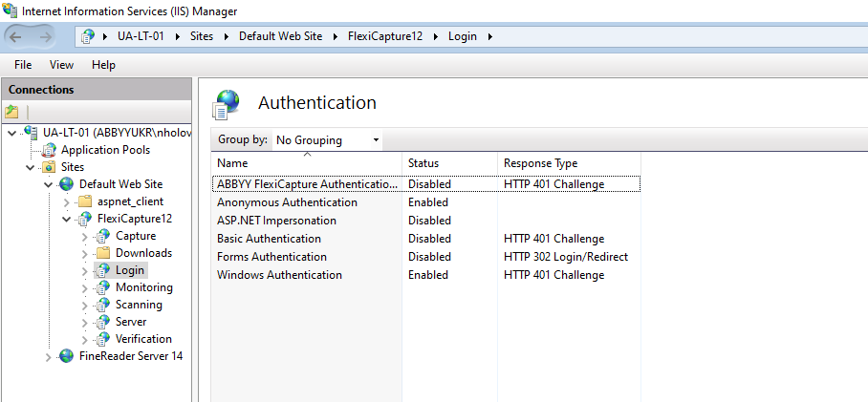Select the ABBYY FlexiCapture Authentication row

[426, 183]
